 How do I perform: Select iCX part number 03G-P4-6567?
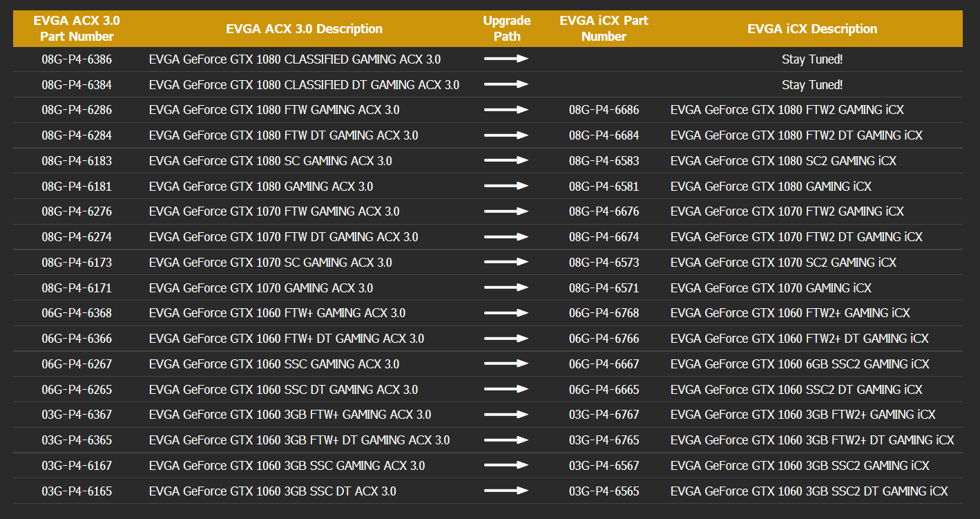coord(604,466)
